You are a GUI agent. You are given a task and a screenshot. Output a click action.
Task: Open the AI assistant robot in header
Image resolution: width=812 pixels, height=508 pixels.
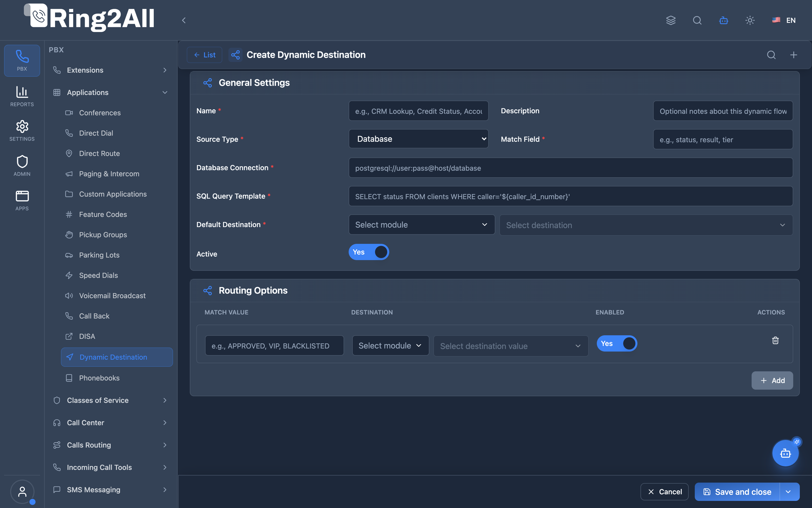[724, 20]
